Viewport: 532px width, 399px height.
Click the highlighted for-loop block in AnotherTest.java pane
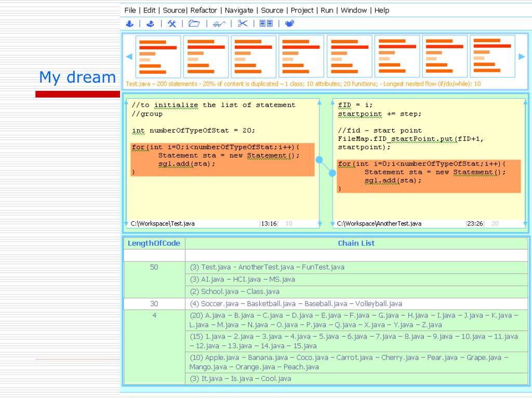pos(429,177)
